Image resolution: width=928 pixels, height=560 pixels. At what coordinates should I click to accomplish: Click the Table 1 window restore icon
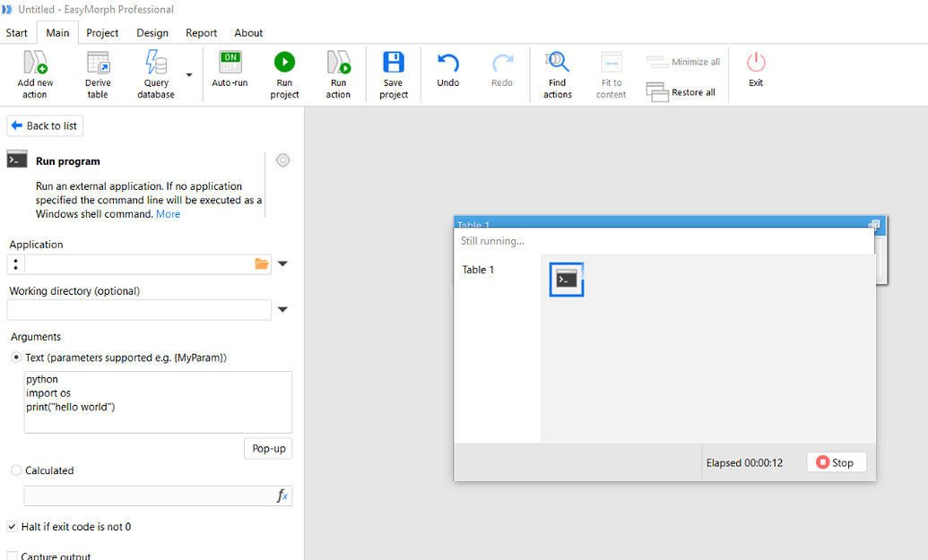874,224
